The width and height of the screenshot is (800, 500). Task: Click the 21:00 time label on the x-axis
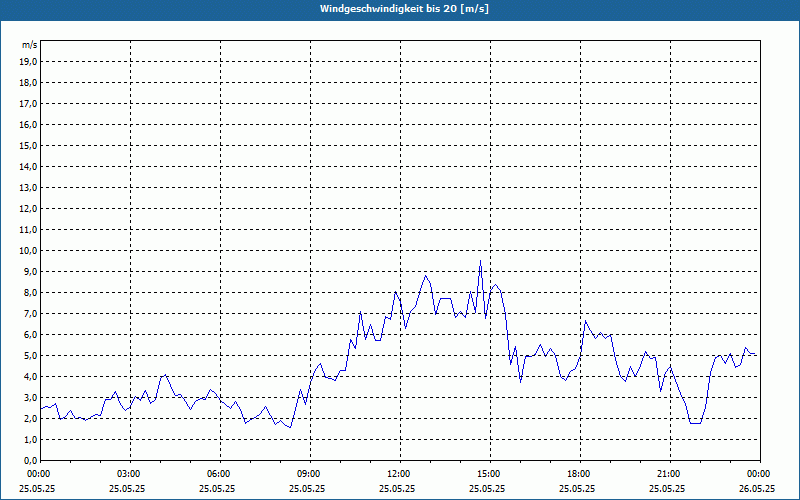click(669, 474)
